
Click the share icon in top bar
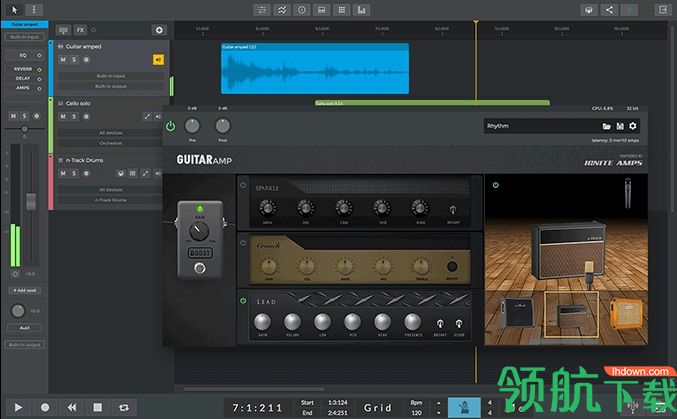pos(609,10)
